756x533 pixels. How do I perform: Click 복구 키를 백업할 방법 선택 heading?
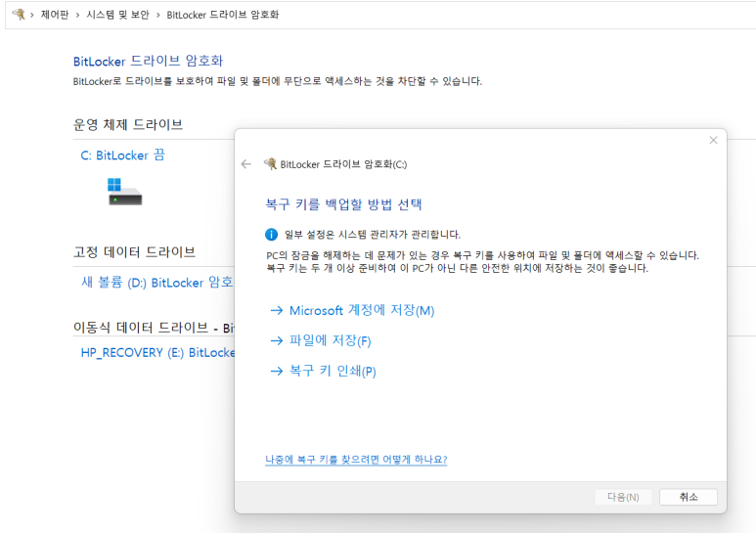[x=343, y=204]
